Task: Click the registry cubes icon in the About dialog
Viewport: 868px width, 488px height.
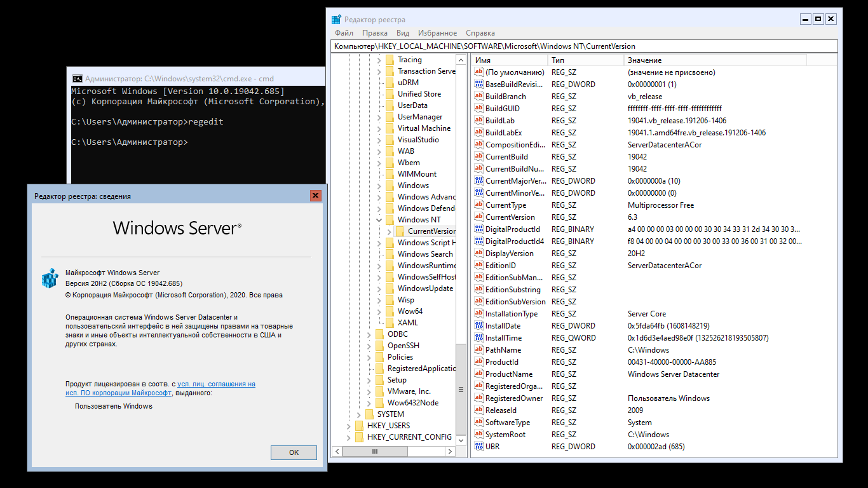Action: [x=50, y=278]
